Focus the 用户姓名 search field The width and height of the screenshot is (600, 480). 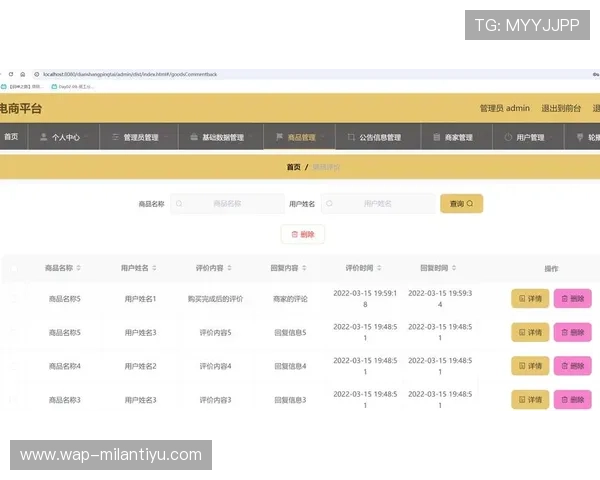[378, 204]
